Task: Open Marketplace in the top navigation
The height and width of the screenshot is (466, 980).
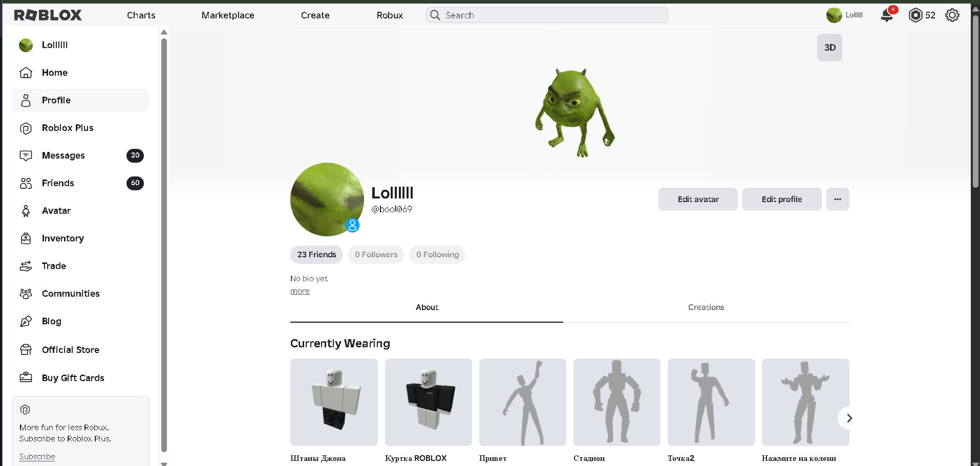Action: 228,15
